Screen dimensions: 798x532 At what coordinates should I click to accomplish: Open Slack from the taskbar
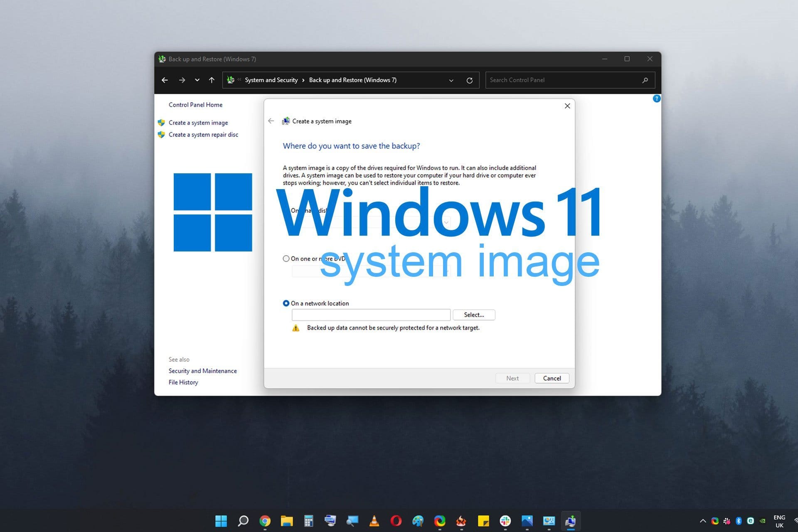(x=505, y=521)
